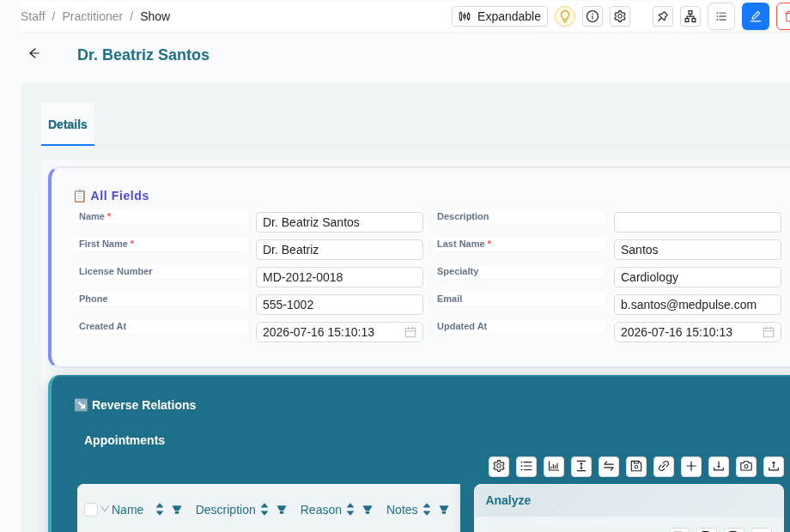Screen dimensions: 790x532
Task: Click the All Fields section heading
Action: [119, 196]
